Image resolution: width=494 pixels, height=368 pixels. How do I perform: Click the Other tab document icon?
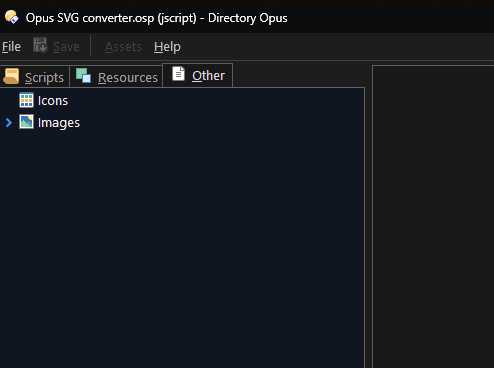[178, 73]
